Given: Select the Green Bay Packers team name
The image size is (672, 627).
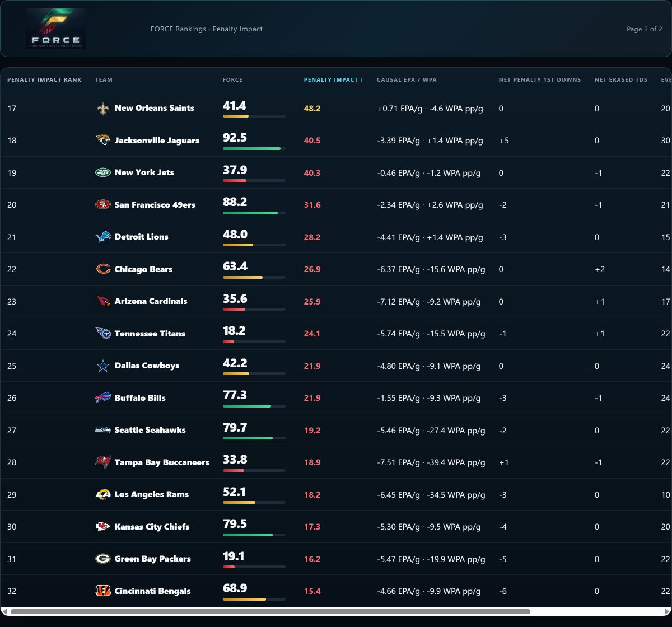Looking at the screenshot, I should tap(153, 559).
